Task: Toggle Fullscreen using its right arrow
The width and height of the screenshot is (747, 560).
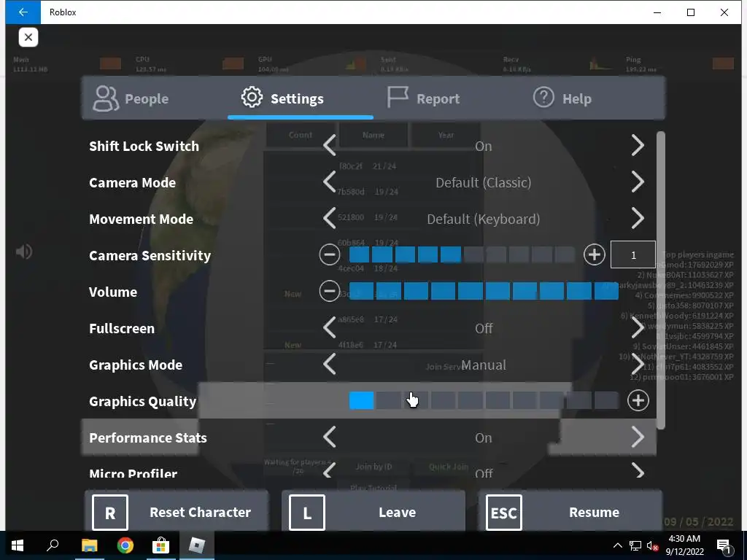Action: click(638, 327)
